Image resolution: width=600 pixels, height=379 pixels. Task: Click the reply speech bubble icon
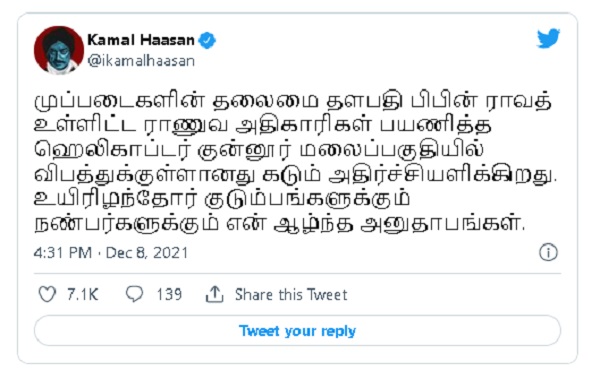coord(134,294)
